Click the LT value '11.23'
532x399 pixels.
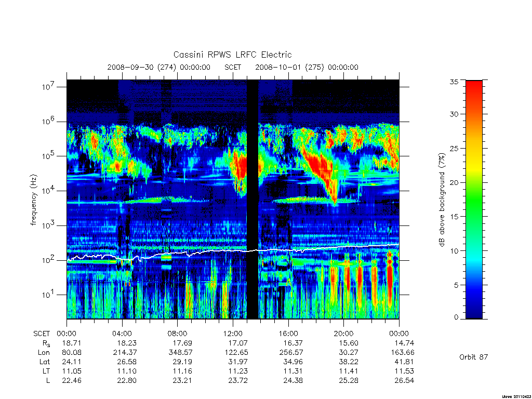point(238,371)
